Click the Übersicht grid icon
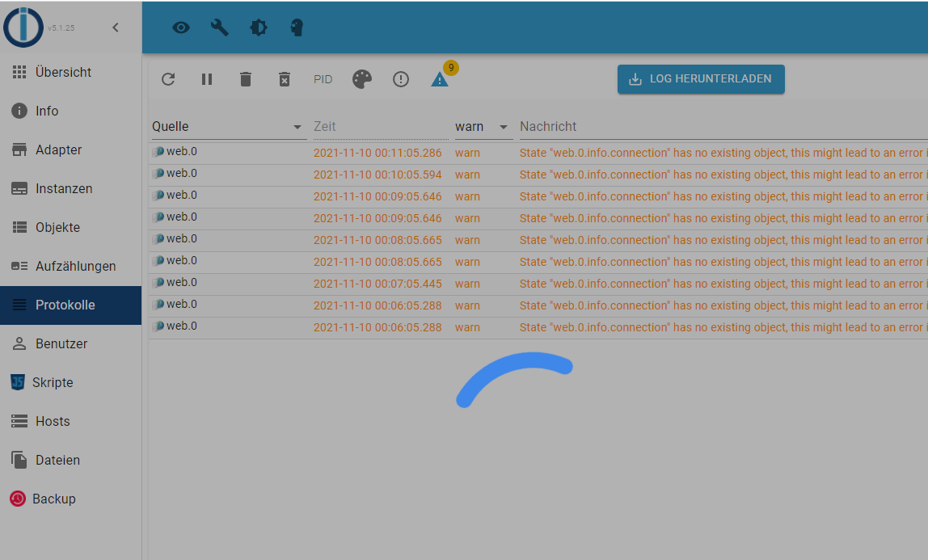Viewport: 928px width, 560px height. coord(19,72)
